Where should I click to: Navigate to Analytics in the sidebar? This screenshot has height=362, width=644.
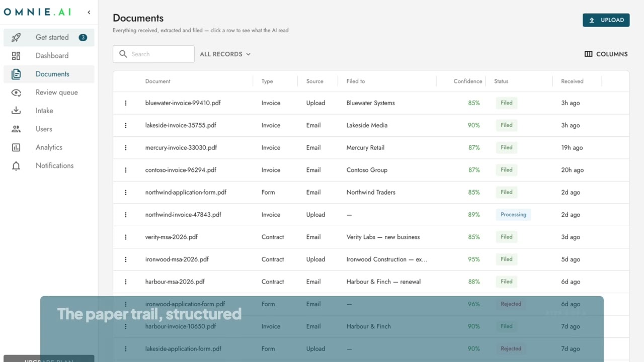pyautogui.click(x=49, y=147)
